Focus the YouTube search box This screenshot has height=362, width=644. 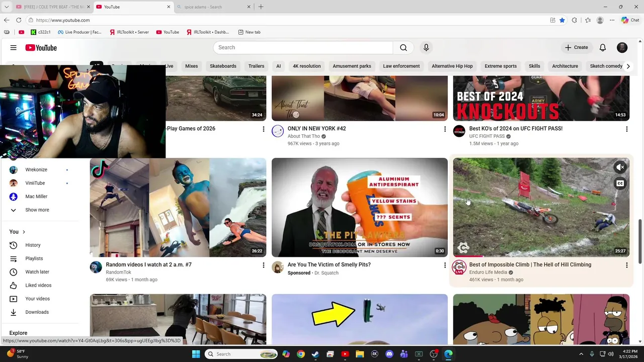303,48
